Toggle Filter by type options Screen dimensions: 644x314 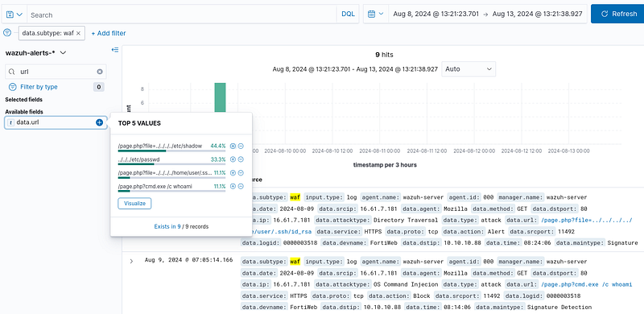[x=39, y=87]
